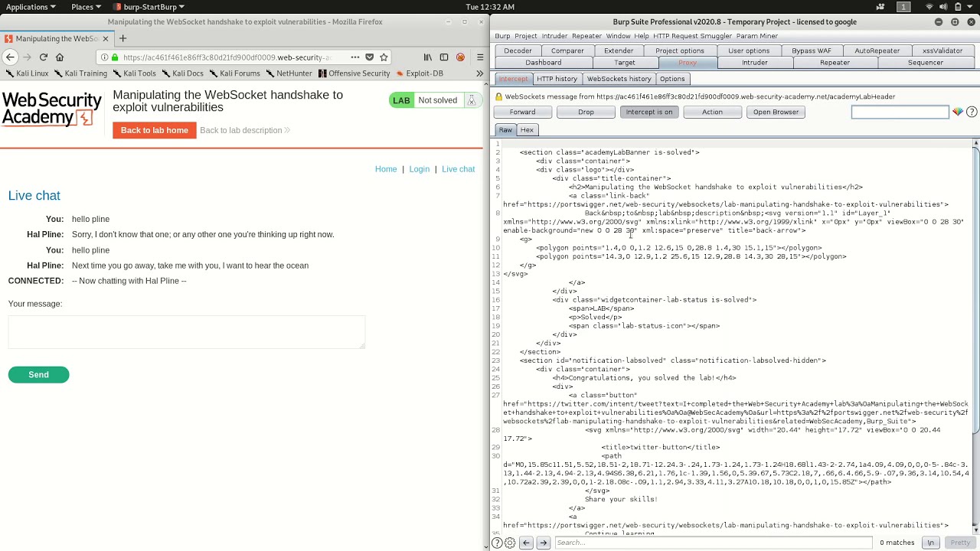Screen dimensions: 980x551
Task: Open Exploit-DB bookmark
Action: [420, 73]
